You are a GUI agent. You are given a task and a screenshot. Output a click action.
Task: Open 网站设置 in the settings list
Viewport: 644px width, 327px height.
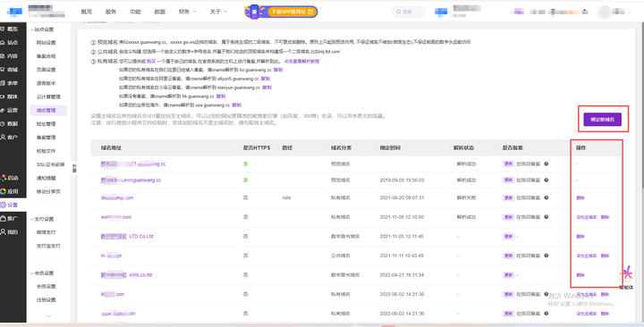pyautogui.click(x=46, y=43)
